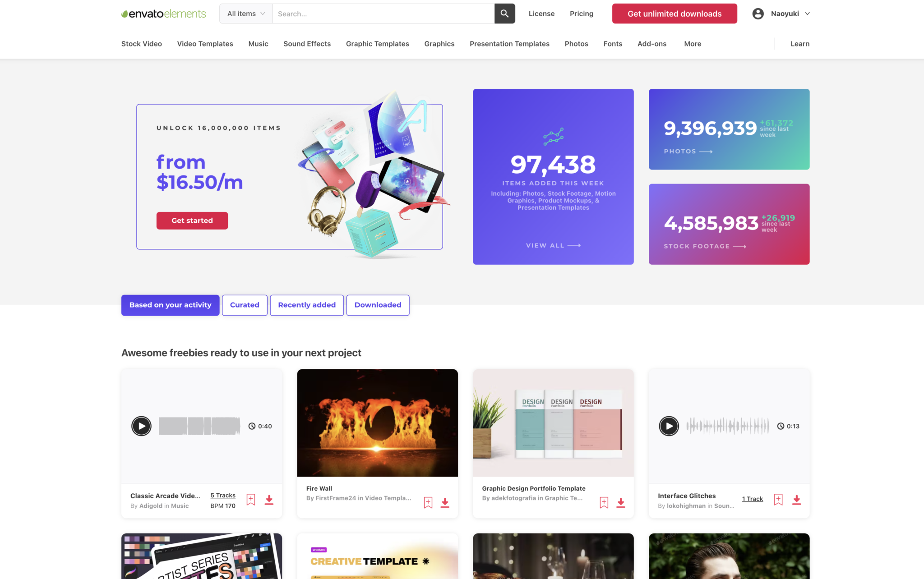Viewport: 924px width, 579px height.
Task: Open the More navigation dropdown
Action: click(x=693, y=44)
